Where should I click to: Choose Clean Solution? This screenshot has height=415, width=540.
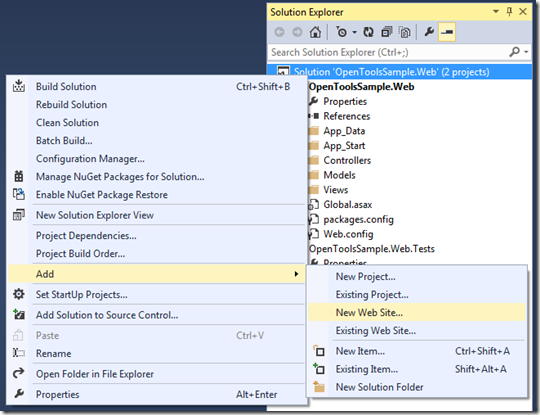156,123
